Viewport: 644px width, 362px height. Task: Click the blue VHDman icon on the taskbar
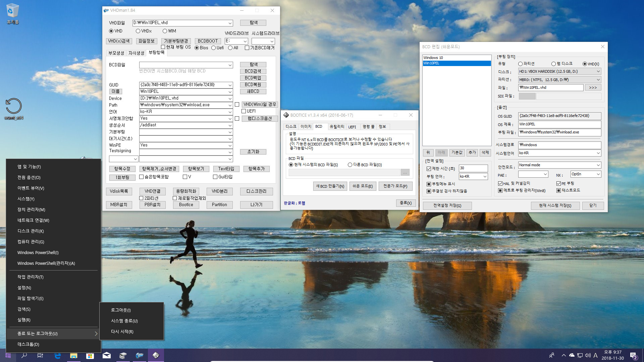click(x=140, y=355)
